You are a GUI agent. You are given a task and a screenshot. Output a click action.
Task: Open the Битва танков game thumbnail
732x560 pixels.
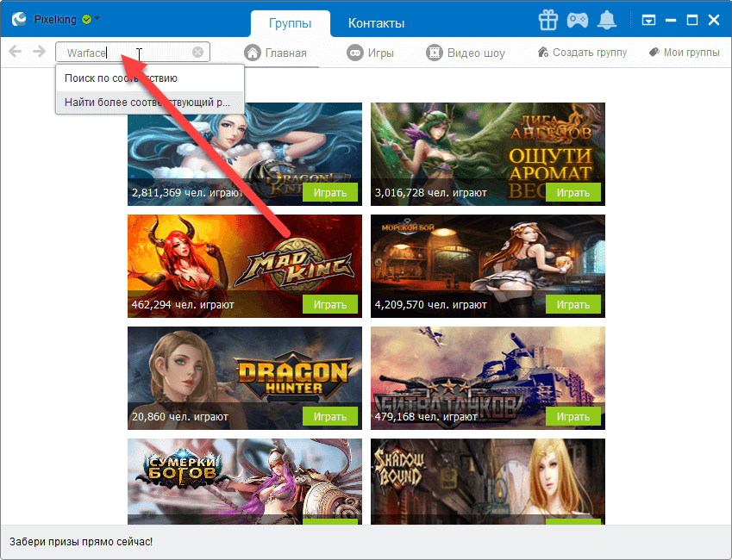tap(488, 378)
